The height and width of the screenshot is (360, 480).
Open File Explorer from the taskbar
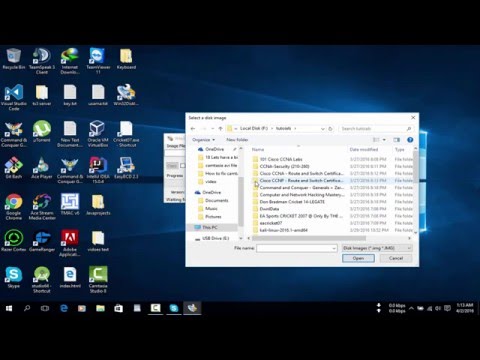tap(100, 308)
